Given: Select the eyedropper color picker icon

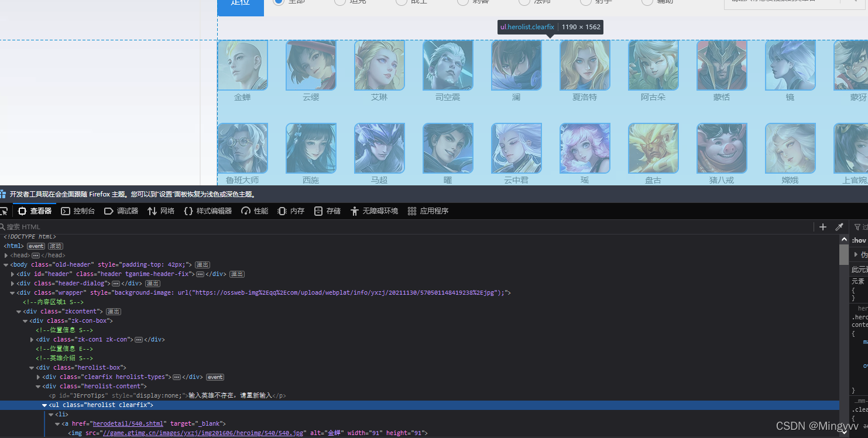Looking at the screenshot, I should click(x=839, y=227).
